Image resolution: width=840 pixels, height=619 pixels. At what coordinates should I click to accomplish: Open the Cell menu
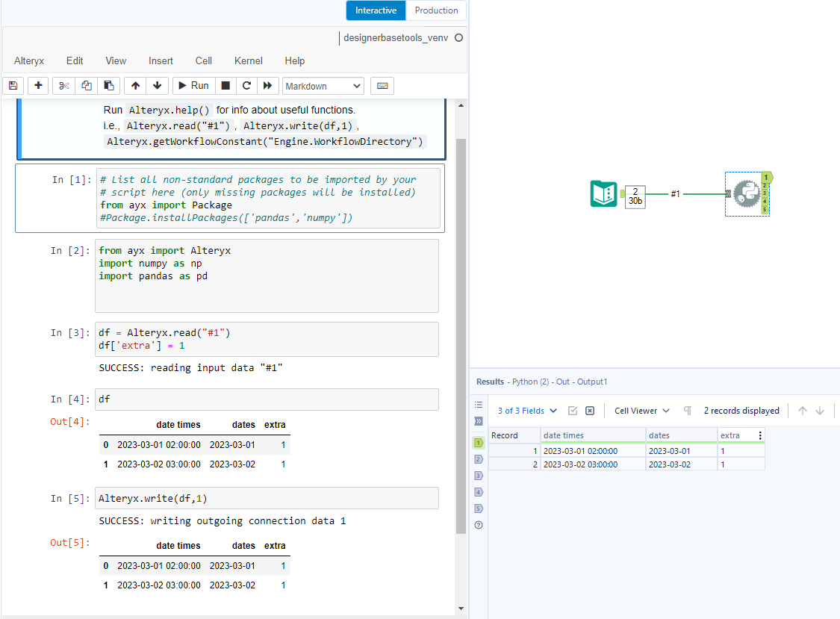point(203,61)
